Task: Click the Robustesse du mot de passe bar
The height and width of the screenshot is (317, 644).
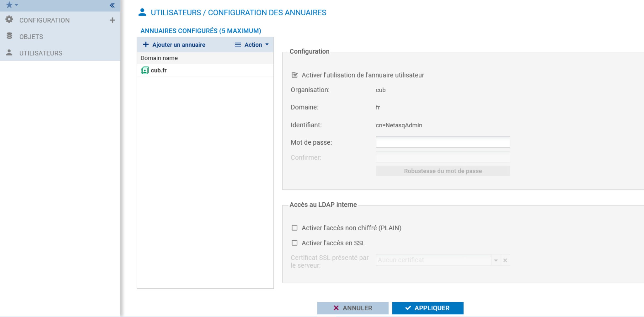Action: point(443,171)
